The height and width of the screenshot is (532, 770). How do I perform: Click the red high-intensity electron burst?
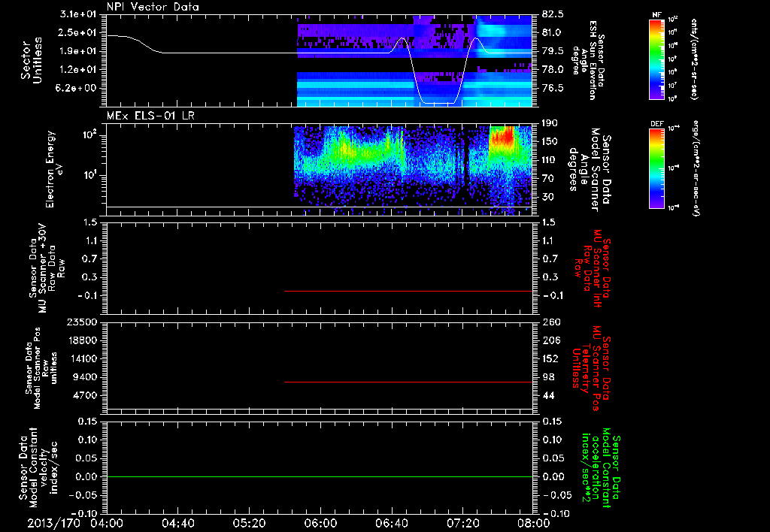[502, 136]
